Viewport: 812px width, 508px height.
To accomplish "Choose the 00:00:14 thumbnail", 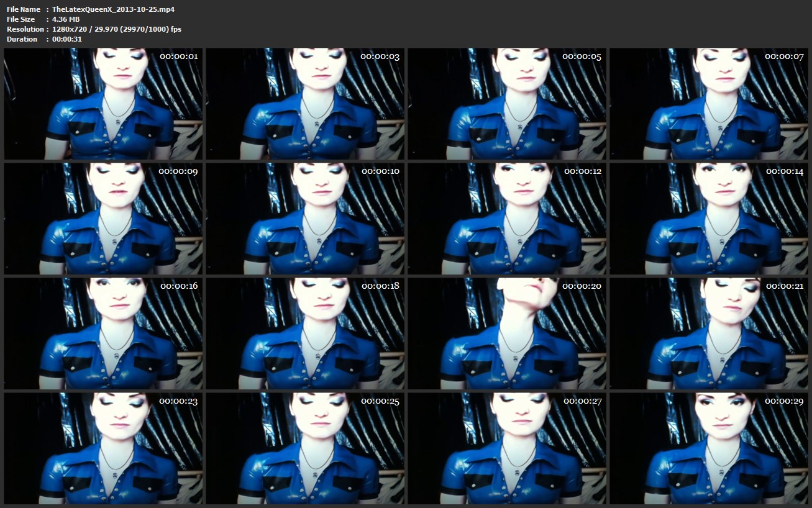I will coord(709,219).
